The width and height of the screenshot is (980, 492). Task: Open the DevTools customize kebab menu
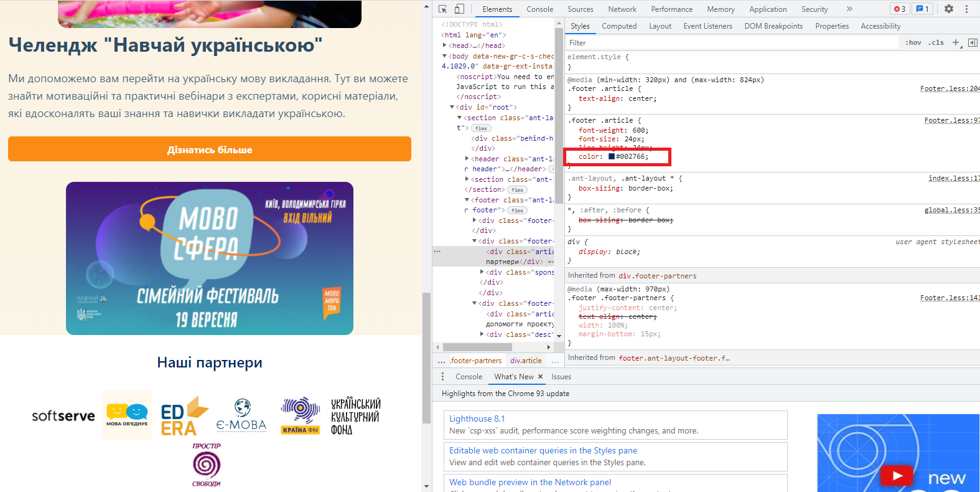966,9
